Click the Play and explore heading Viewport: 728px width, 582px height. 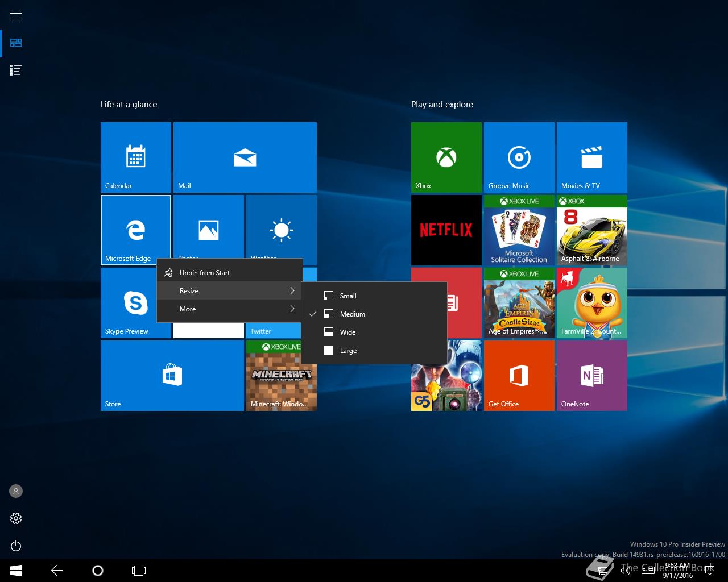click(x=442, y=105)
